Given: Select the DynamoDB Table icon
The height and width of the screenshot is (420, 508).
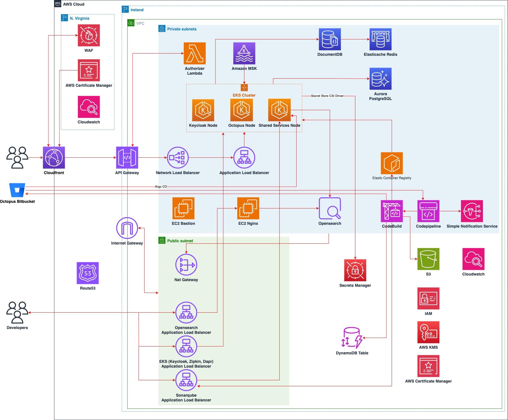Looking at the screenshot, I should [352, 338].
